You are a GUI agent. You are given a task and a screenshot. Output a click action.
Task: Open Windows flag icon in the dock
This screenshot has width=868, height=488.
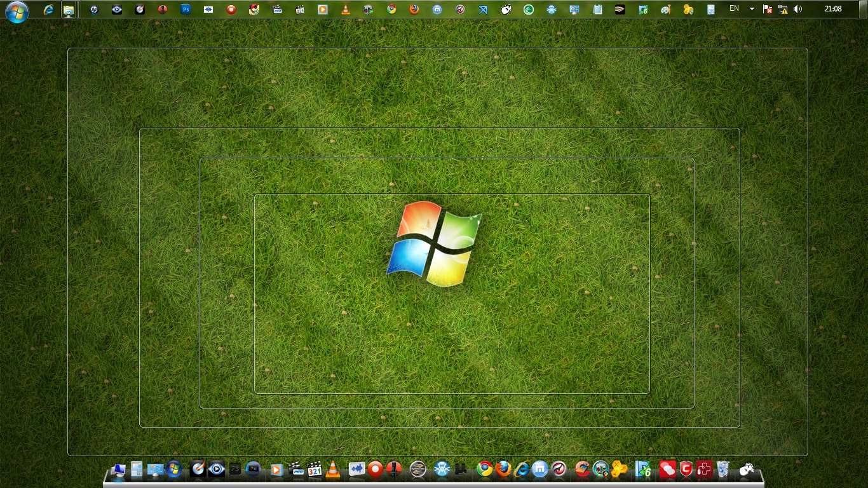[x=173, y=470]
